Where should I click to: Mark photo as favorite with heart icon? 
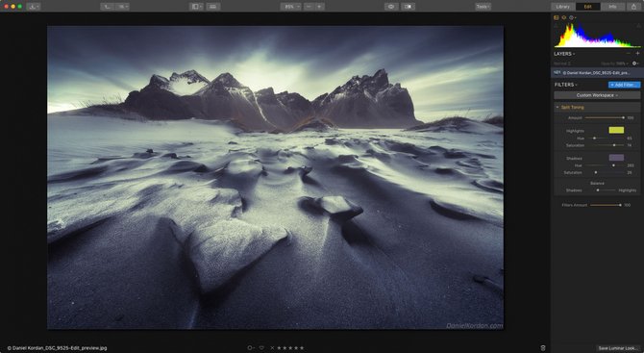tap(261, 348)
